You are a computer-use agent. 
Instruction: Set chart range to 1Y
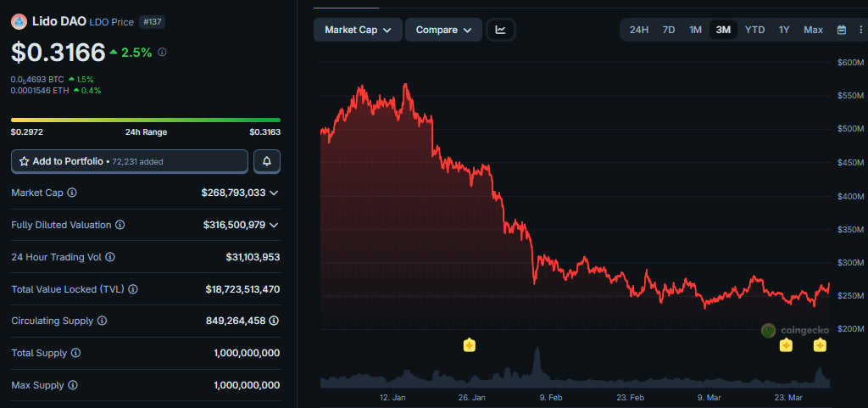coord(784,30)
